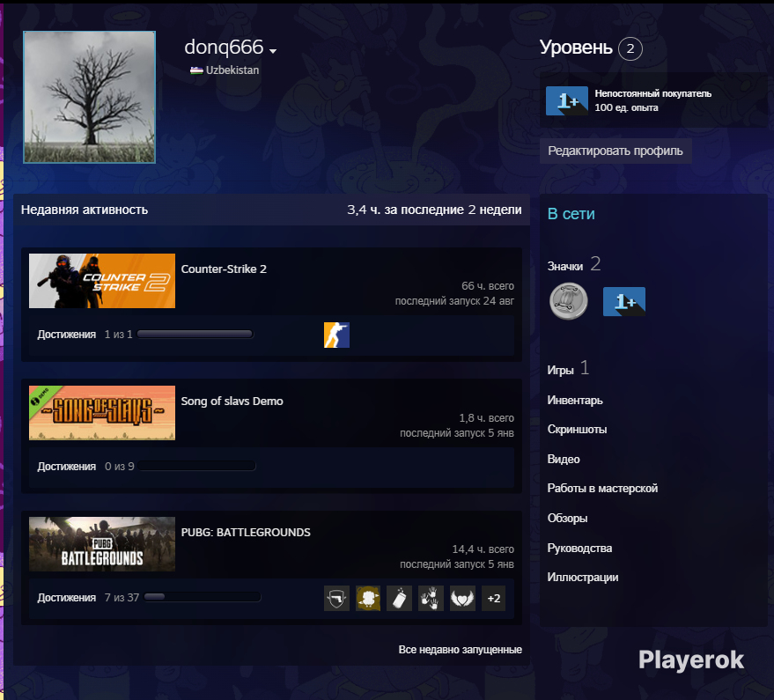Click PUBG winged heart achievement icon
The height and width of the screenshot is (700, 774).
point(462,599)
